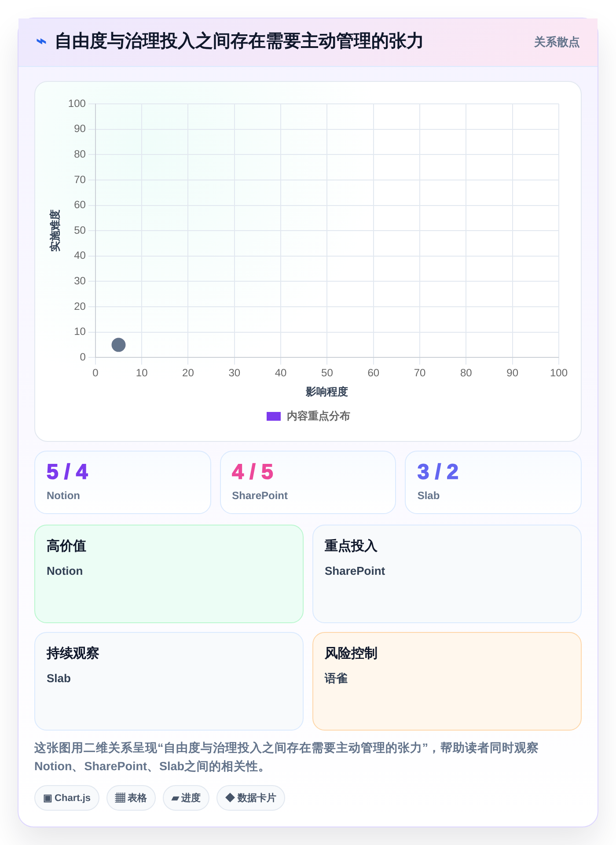Screen dimensions: 616x845
Task: Select the SharePoint 4 / 5 stat card
Action: 308,482
